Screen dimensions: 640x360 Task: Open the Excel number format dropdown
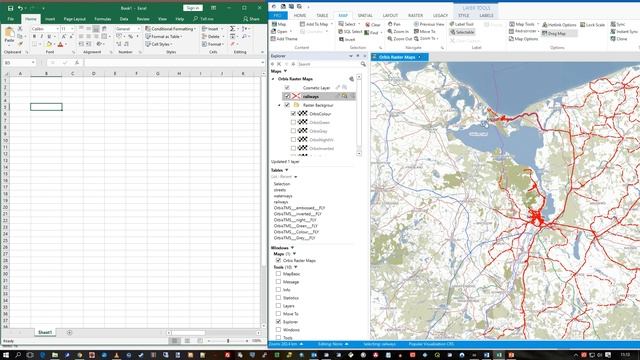pyautogui.click(x=138, y=29)
